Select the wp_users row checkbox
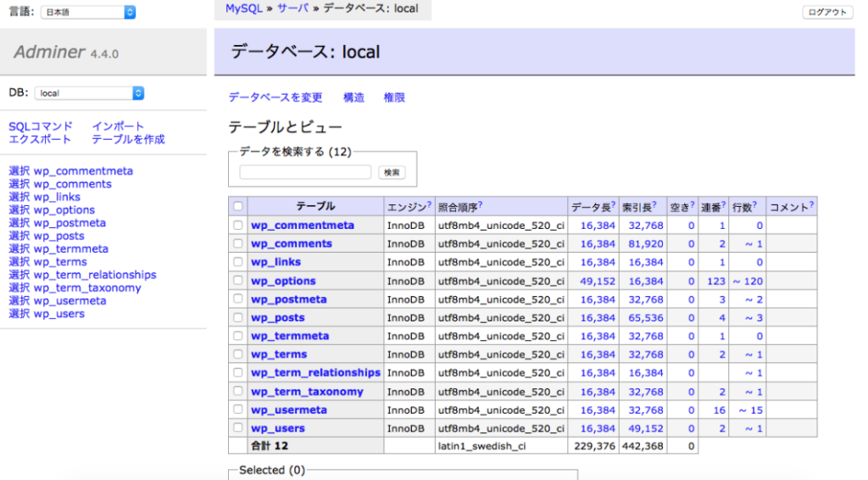868x480 pixels. click(x=238, y=428)
